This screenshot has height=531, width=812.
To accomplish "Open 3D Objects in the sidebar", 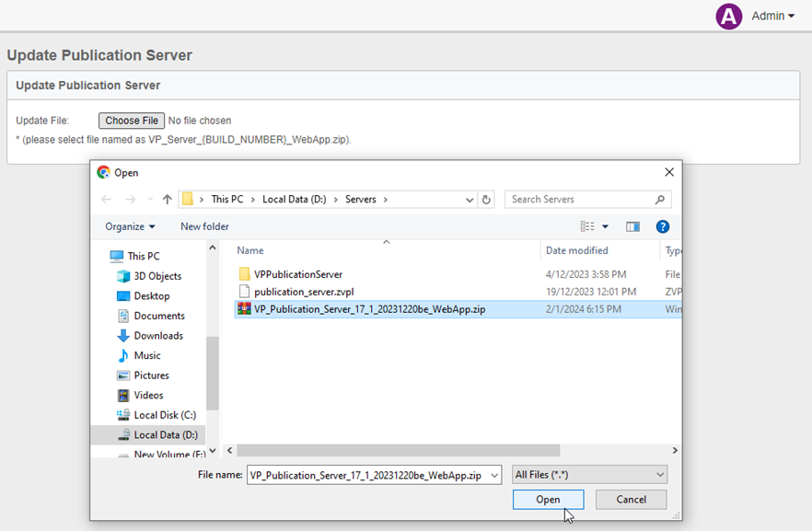I will (157, 276).
